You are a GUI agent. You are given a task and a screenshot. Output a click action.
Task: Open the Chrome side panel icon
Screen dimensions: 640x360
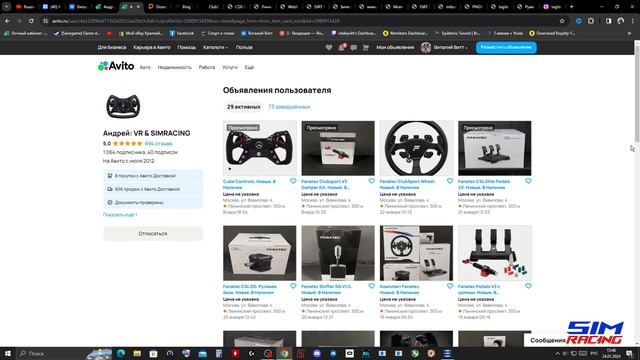(609, 21)
